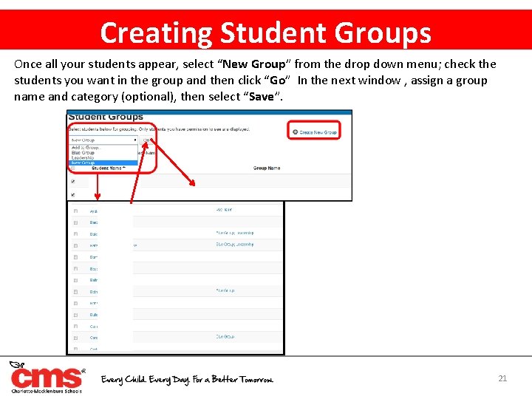Sort by the Student Name column header
532x399 pixels.
coord(109,168)
